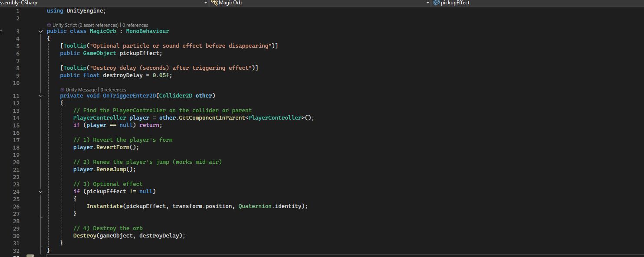Click 'destroyDelay' declaration on line 9
This screenshot has height=257, width=644.
point(123,75)
